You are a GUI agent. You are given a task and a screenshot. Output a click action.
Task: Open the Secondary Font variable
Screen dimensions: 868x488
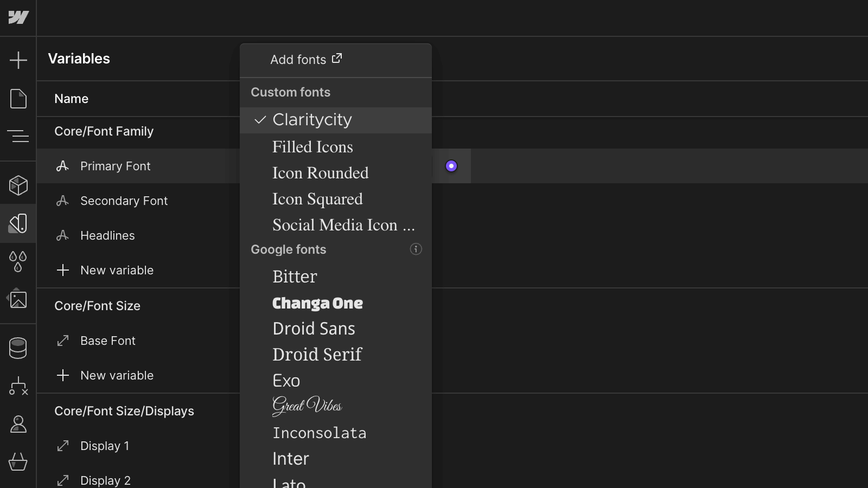coord(124,201)
